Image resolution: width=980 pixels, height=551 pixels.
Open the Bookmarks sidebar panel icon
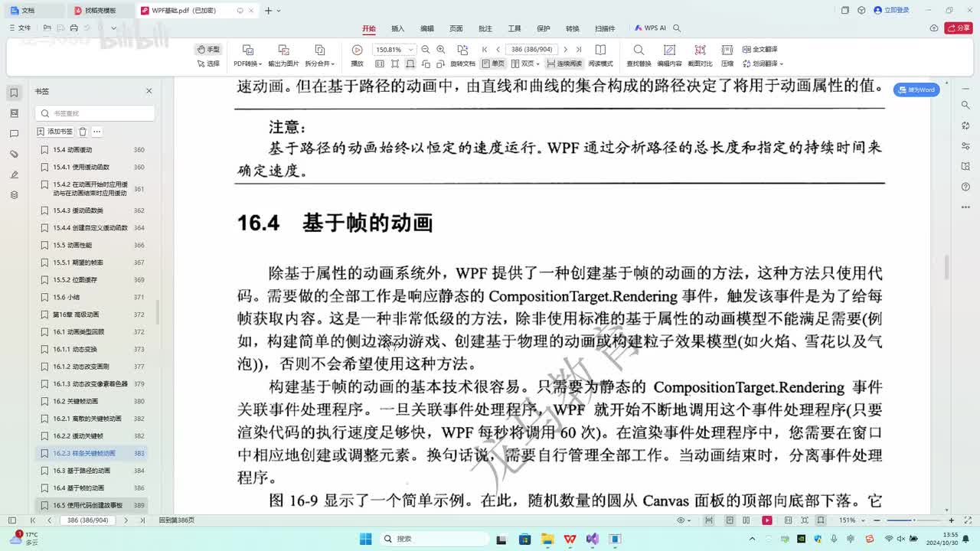click(x=14, y=93)
